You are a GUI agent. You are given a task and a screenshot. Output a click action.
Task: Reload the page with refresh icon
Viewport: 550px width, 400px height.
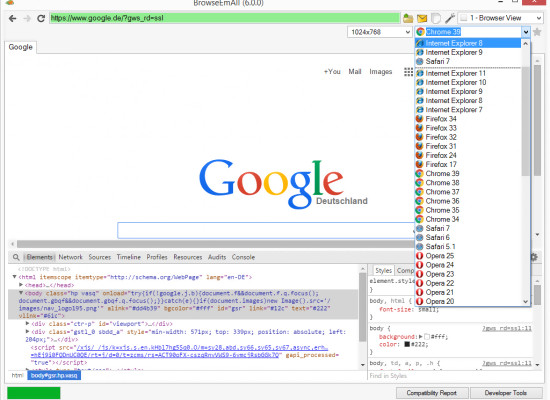click(x=41, y=18)
